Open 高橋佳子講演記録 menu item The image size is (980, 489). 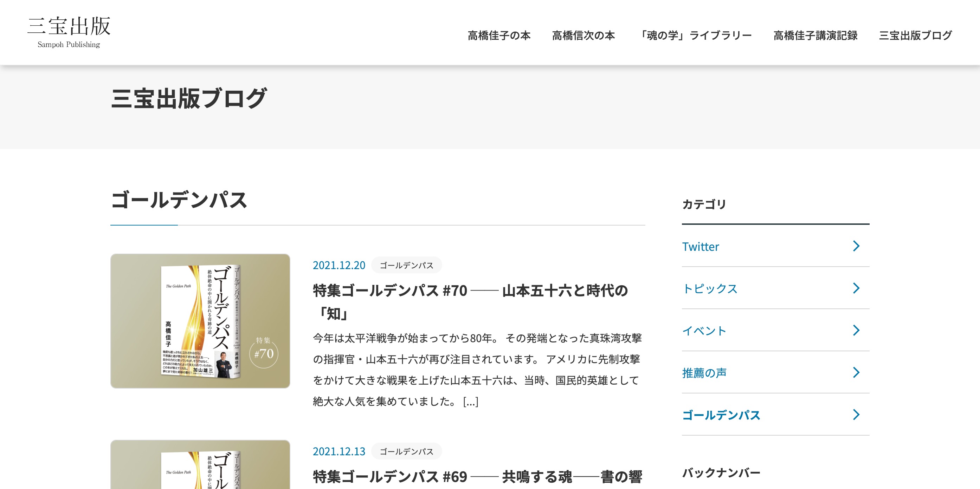coord(815,35)
